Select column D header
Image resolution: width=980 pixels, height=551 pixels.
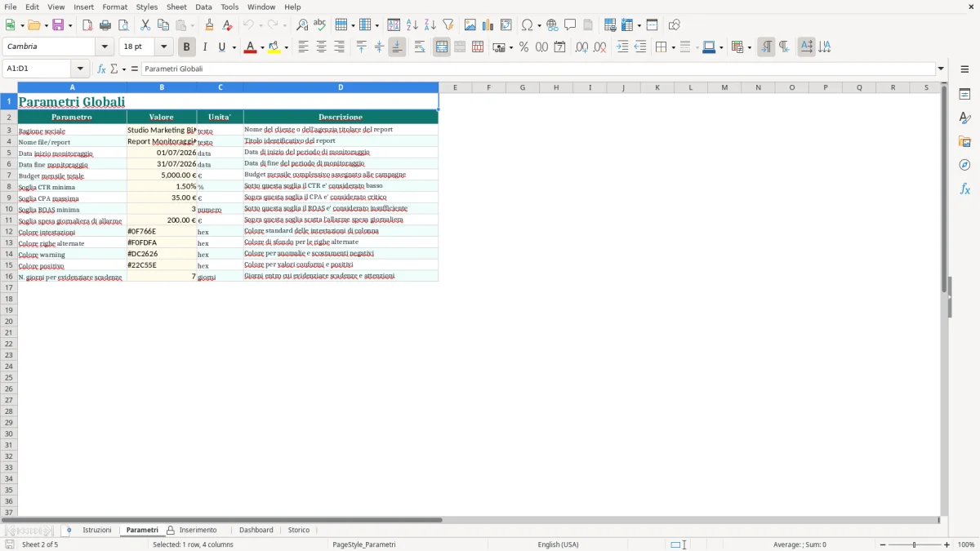pyautogui.click(x=341, y=87)
